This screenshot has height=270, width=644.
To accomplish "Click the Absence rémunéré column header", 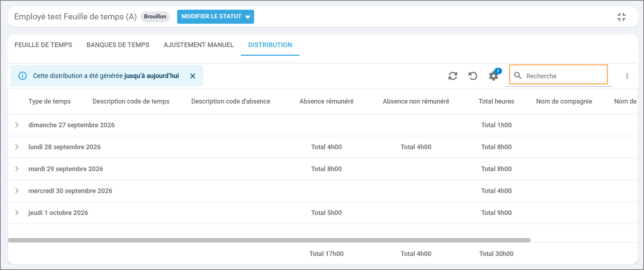I will (x=326, y=101).
